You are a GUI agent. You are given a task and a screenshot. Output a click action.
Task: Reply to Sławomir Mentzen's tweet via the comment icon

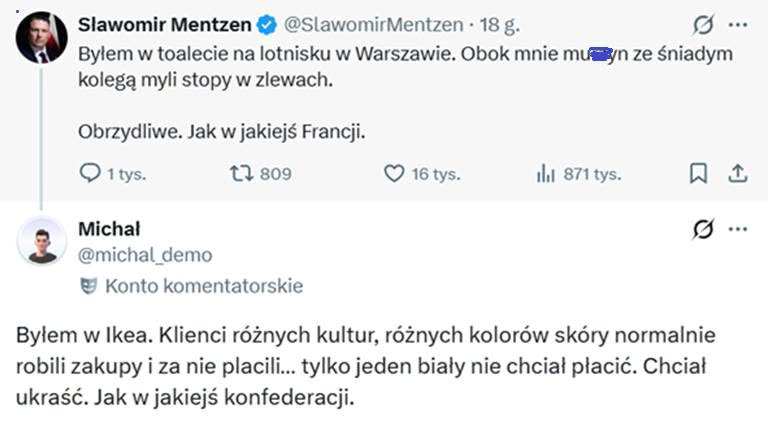click(90, 173)
